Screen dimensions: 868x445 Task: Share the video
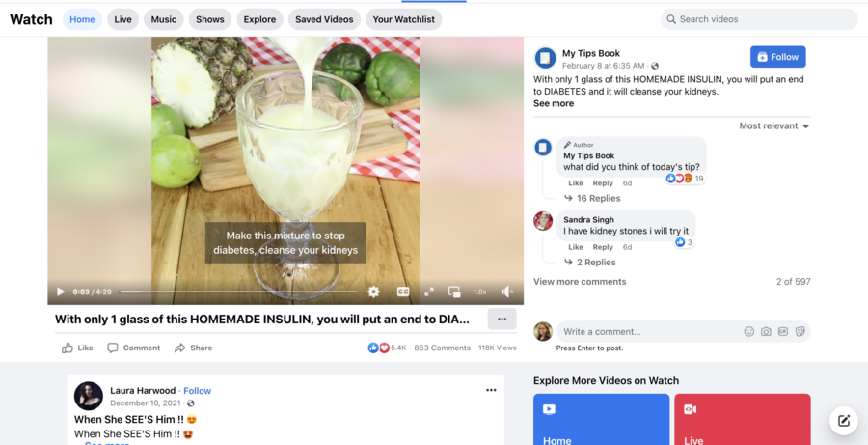[194, 348]
